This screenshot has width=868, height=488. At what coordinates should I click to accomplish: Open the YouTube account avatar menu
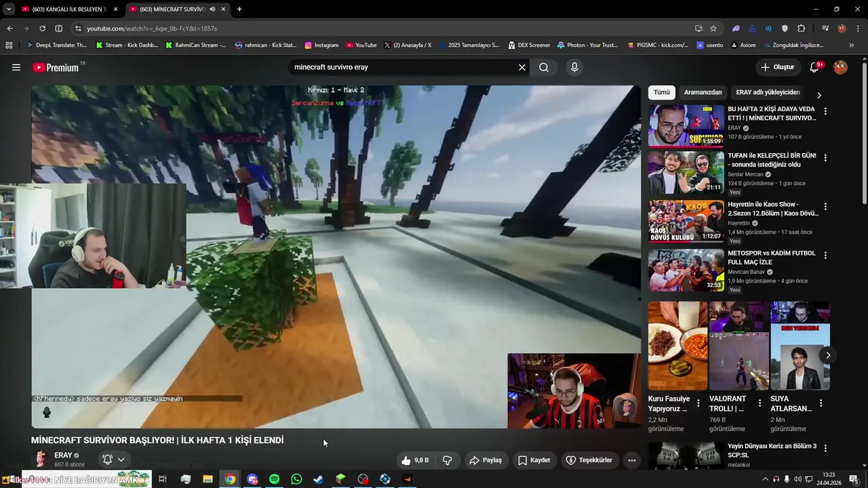click(x=840, y=67)
